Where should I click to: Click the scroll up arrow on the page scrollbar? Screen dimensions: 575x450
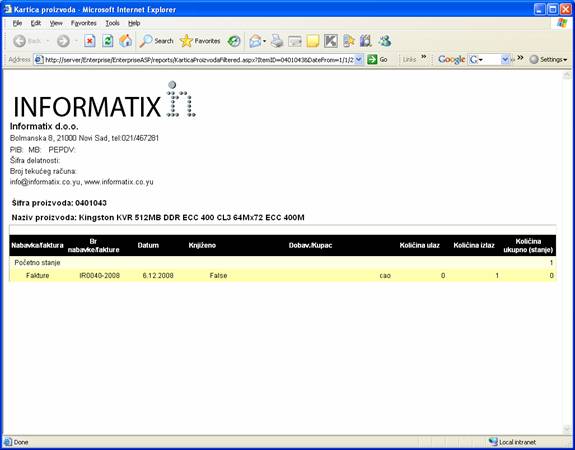point(567,76)
